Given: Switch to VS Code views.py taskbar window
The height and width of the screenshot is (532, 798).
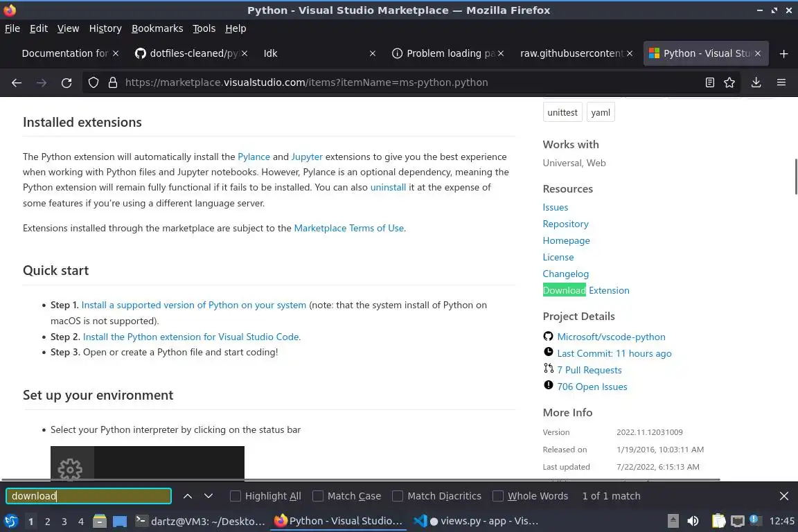Looking at the screenshot, I should point(475,521).
